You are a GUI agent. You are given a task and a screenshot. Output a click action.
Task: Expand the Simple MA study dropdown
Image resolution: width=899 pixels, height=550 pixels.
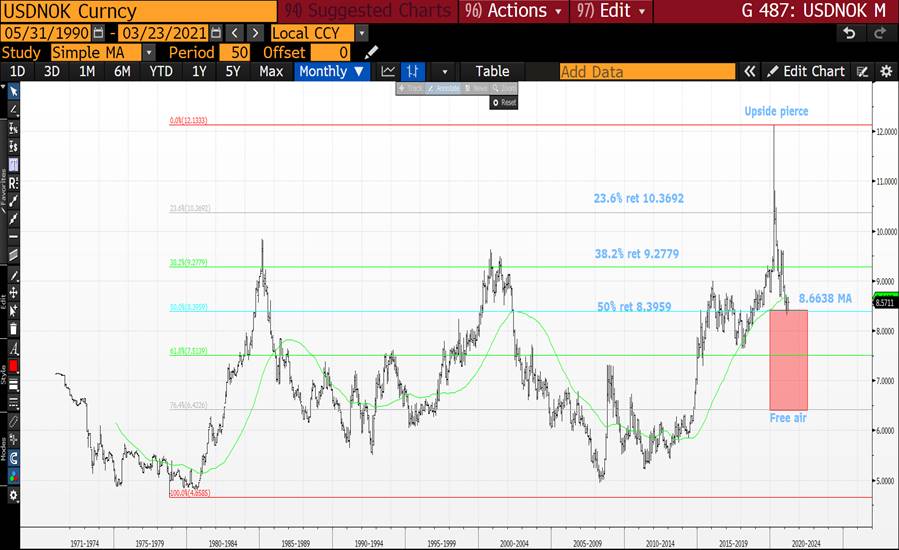coord(149,53)
